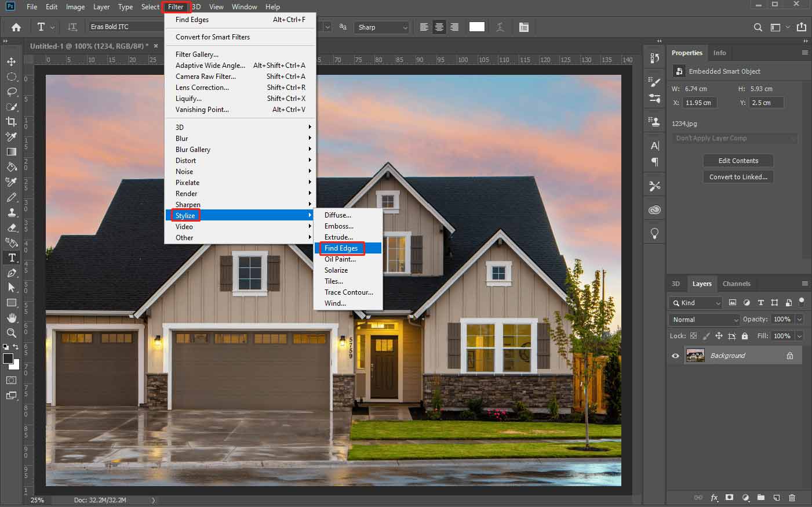The width and height of the screenshot is (812, 507).
Task: Select the Hand tool
Action: 12,318
